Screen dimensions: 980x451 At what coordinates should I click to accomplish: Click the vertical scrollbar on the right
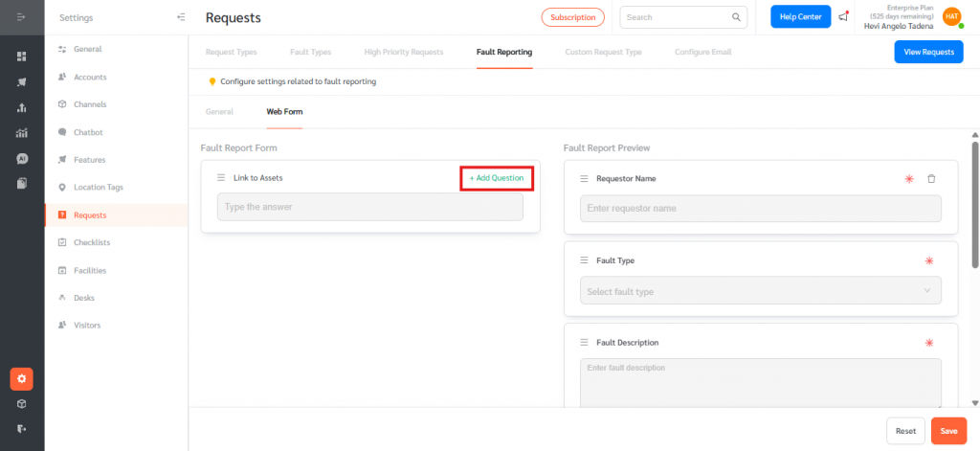973,201
